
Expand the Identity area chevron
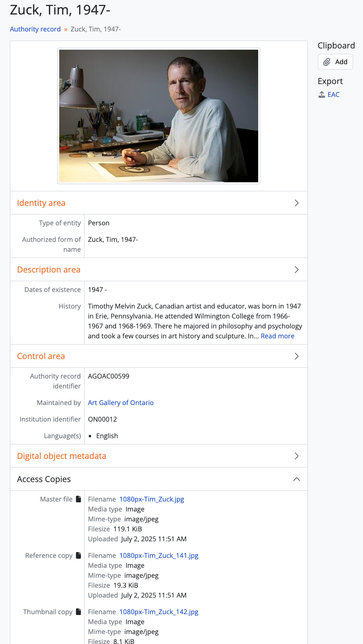tap(297, 203)
